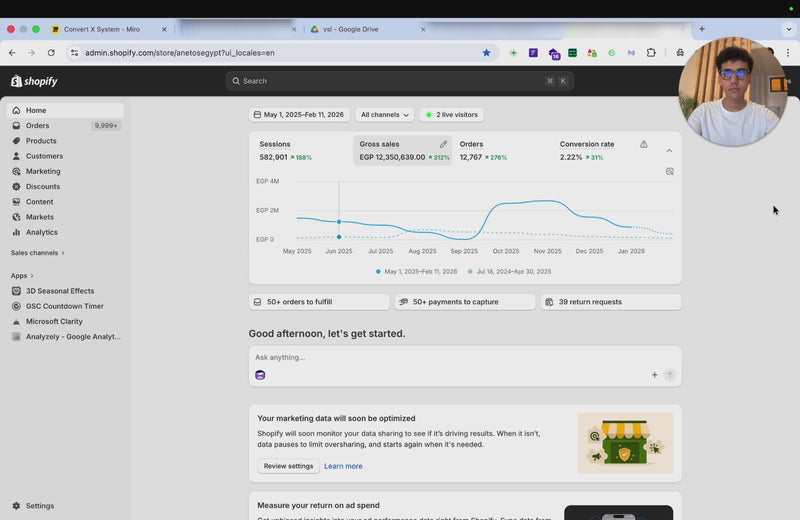Click the plus icon in Ask anything box
The height and width of the screenshot is (520, 800).
click(655, 375)
